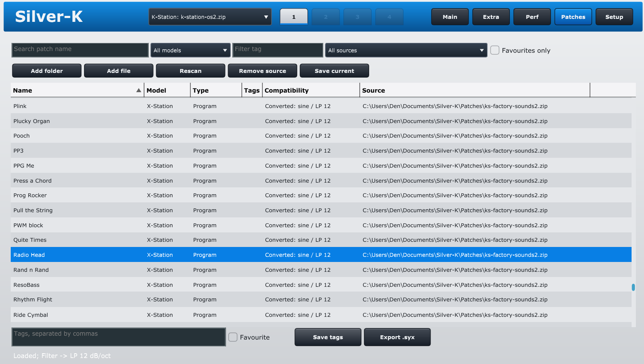Viewport: 644px width, 364px height.
Task: Mark patch as Favourite checkbox
Action: click(233, 337)
